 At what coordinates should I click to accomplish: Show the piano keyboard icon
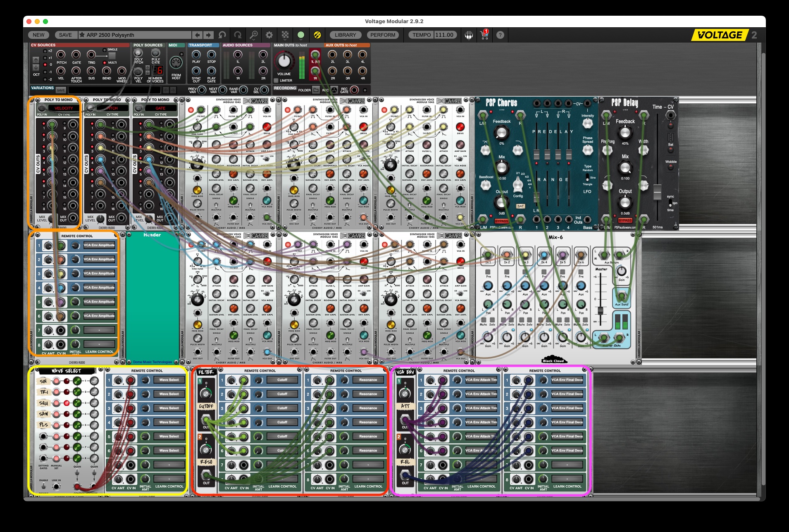tap(469, 35)
